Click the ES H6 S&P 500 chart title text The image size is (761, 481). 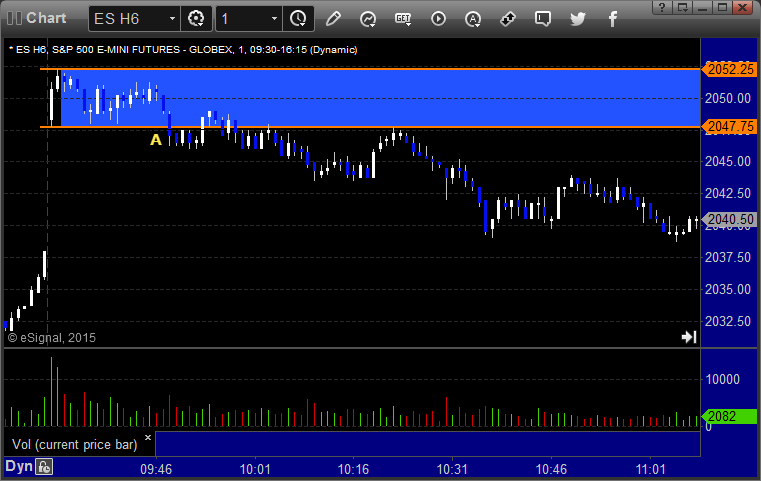[x=183, y=50]
